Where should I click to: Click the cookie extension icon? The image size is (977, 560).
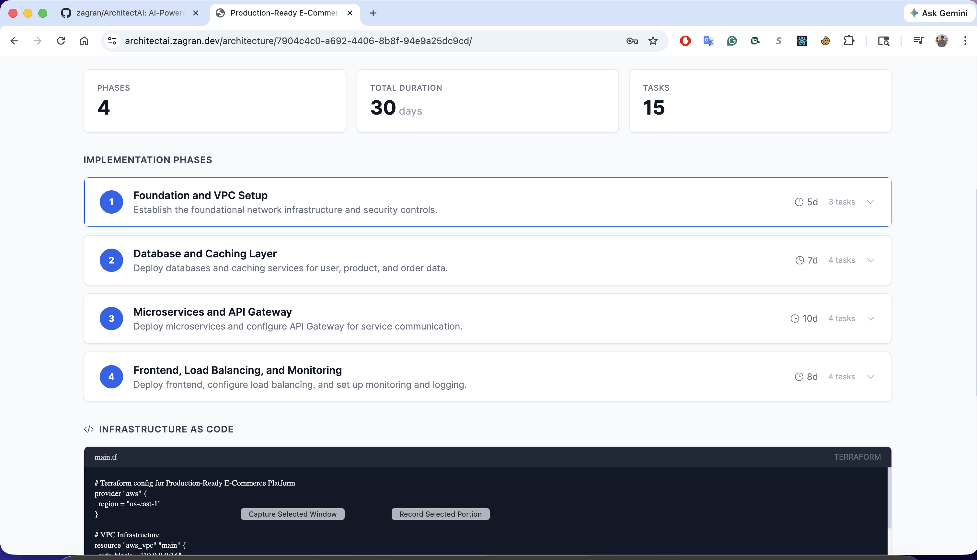click(x=825, y=41)
